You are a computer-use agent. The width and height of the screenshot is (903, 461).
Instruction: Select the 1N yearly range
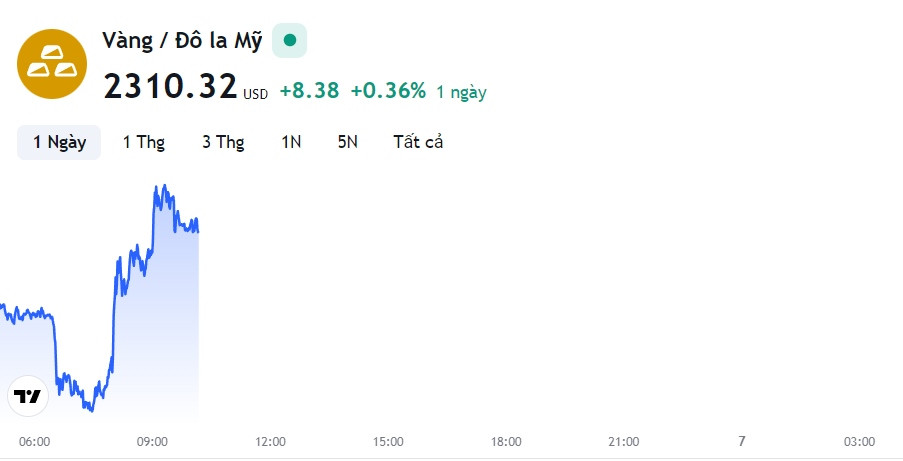point(291,142)
